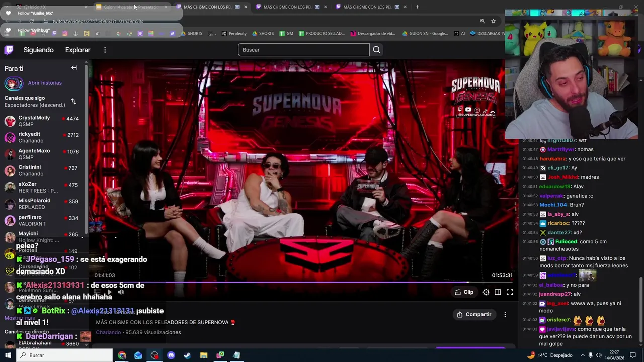Open the weather widget showing 14°C Despejado
Image resolution: width=644 pixels, height=362 pixels.
(x=549, y=355)
